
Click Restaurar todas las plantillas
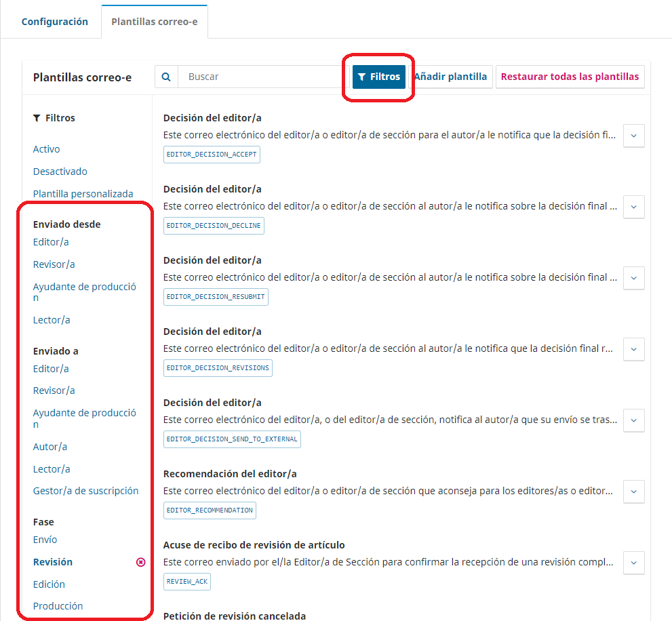pyautogui.click(x=570, y=77)
